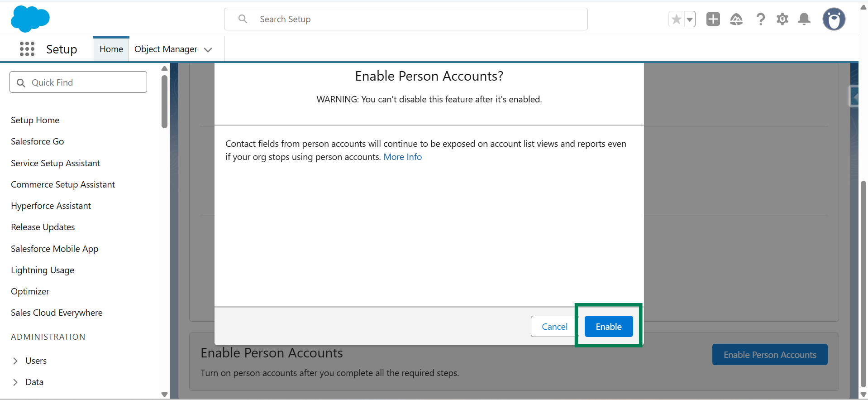Confirm with the Enable button
Image resolution: width=868 pixels, height=400 pixels.
[x=608, y=326]
